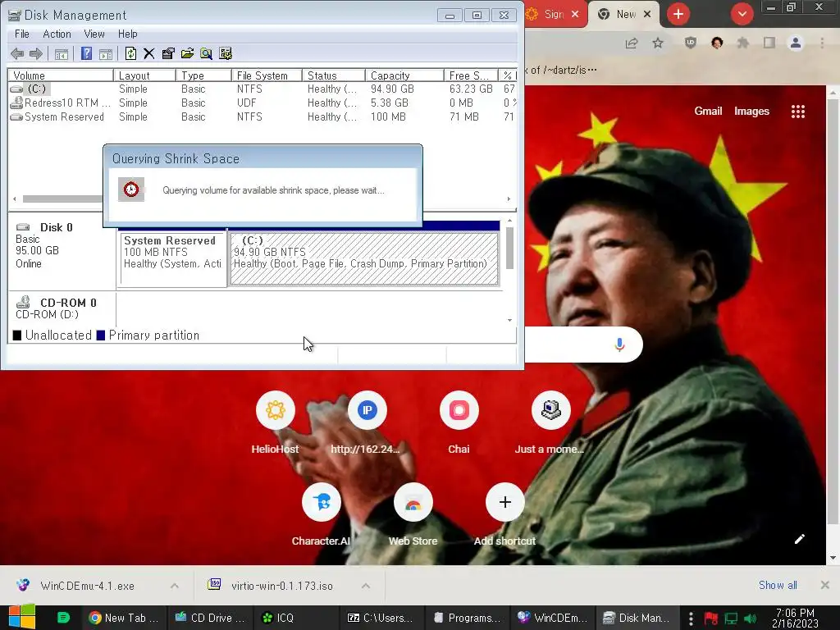The width and height of the screenshot is (840, 630).
Task: Select the System Reserved volume row
Action: point(262,116)
